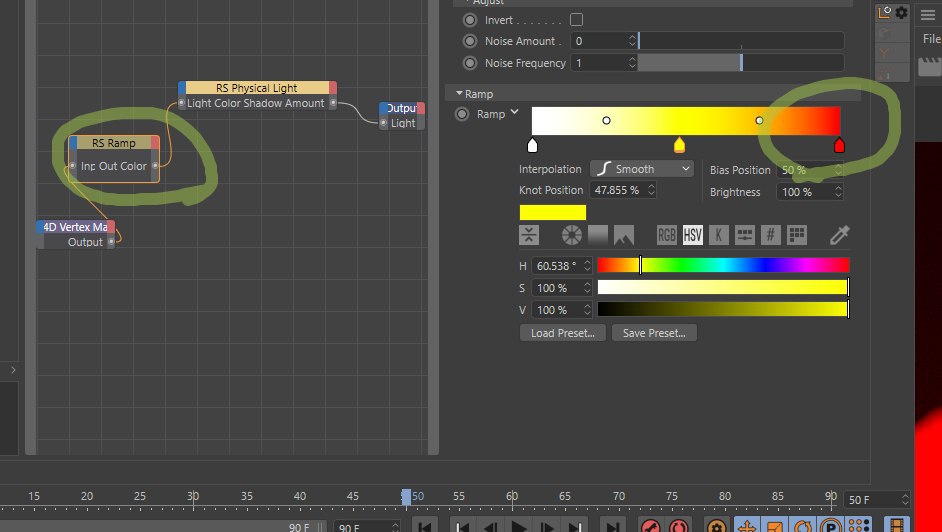
Task: Open the color mixer mode
Action: click(744, 235)
